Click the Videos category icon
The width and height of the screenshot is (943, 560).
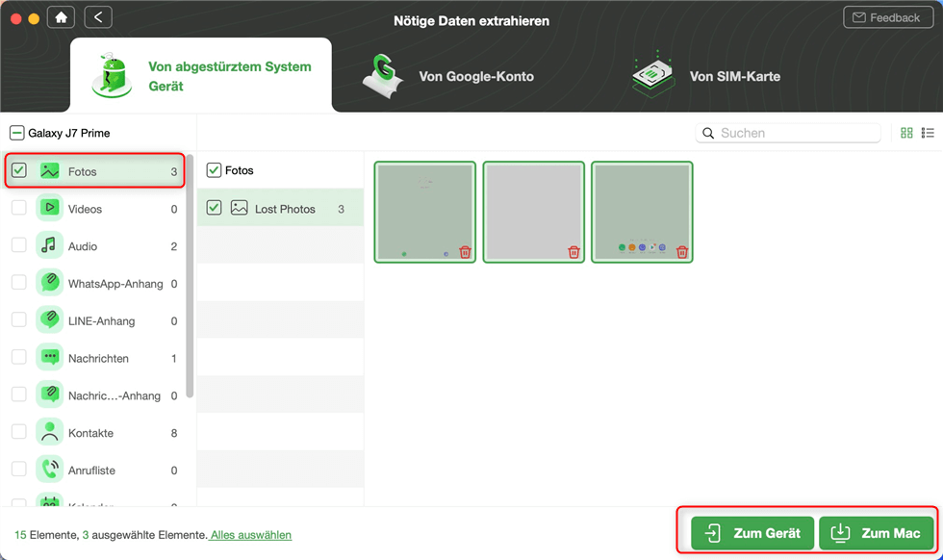pyautogui.click(x=50, y=208)
